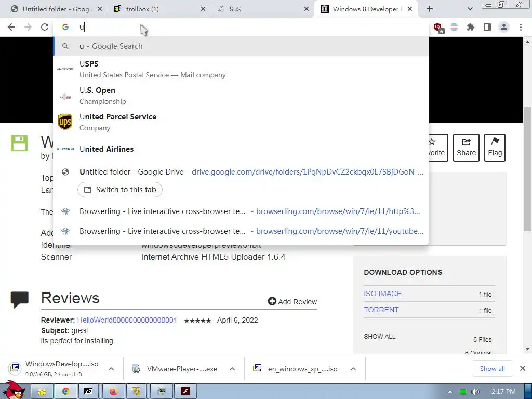
Task: Expand options for WindowsDevelop....iso download
Action: coord(111,369)
